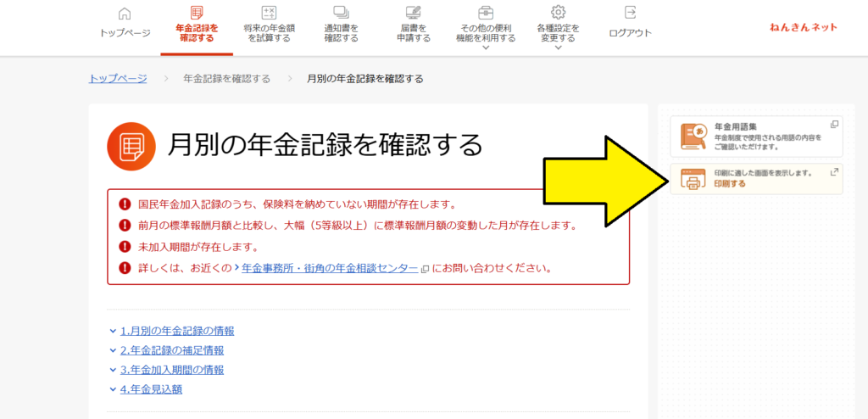The width and height of the screenshot is (868, 419).
Task: Open 年金事務所・街角の年金相談センター link
Action: 329,268
